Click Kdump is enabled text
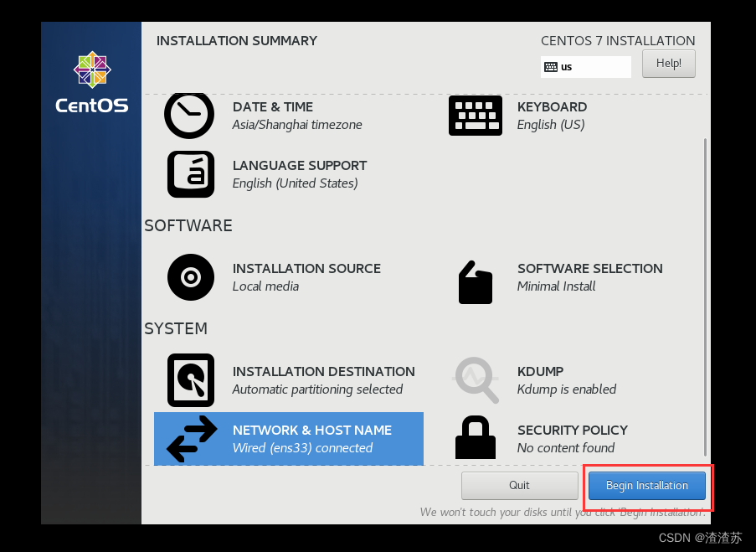756x552 pixels. (567, 389)
